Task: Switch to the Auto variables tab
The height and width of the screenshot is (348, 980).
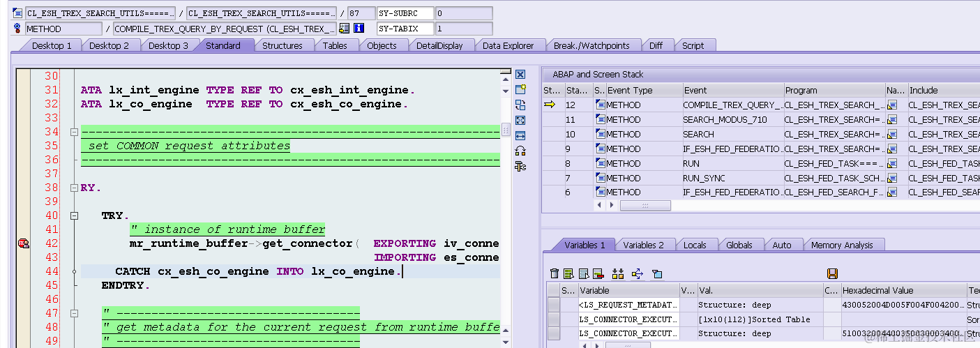Action: (x=781, y=245)
